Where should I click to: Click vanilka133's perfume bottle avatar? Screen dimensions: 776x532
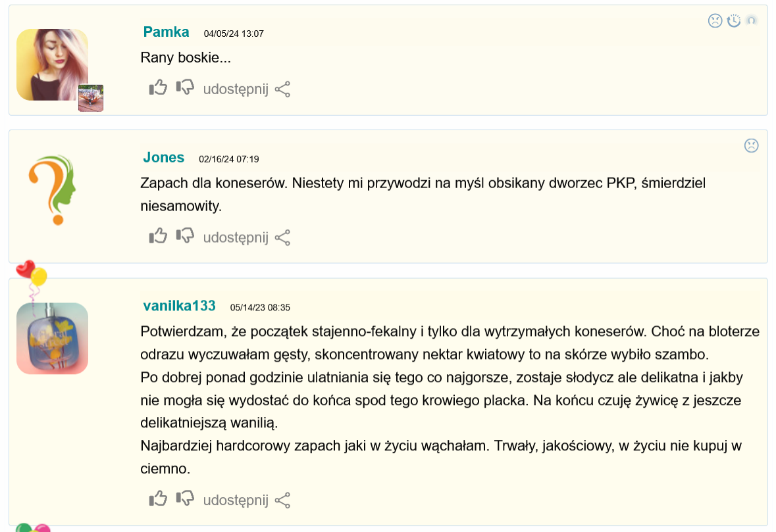[x=52, y=338]
